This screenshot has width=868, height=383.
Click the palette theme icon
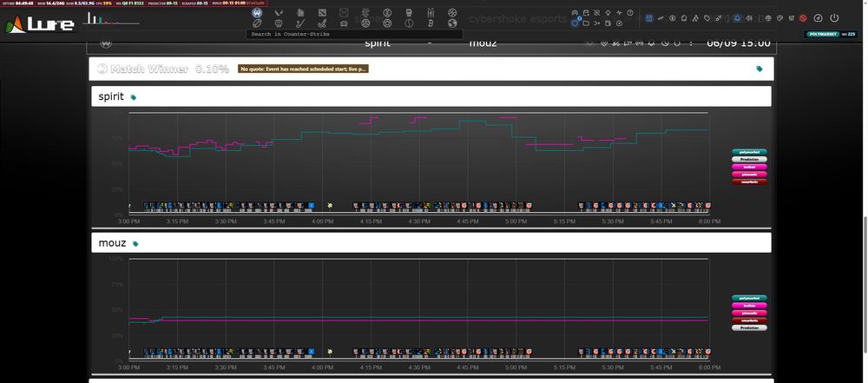coord(779,17)
